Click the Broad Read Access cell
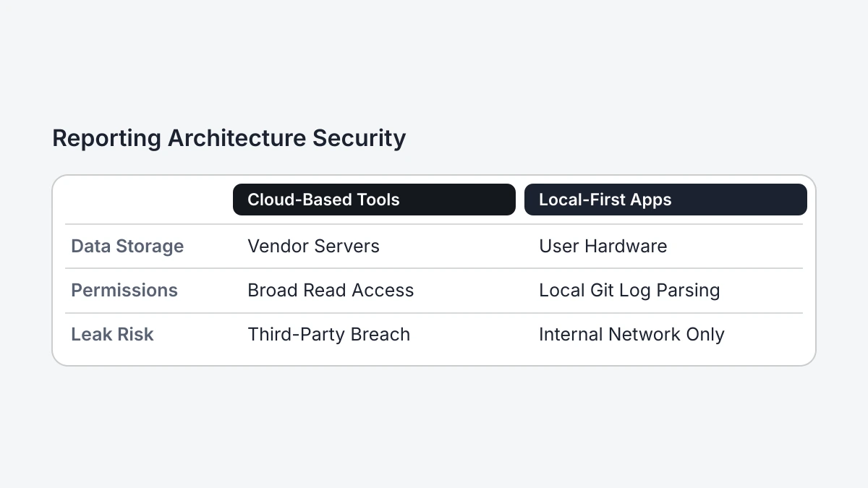The height and width of the screenshot is (488, 868). [x=331, y=291]
